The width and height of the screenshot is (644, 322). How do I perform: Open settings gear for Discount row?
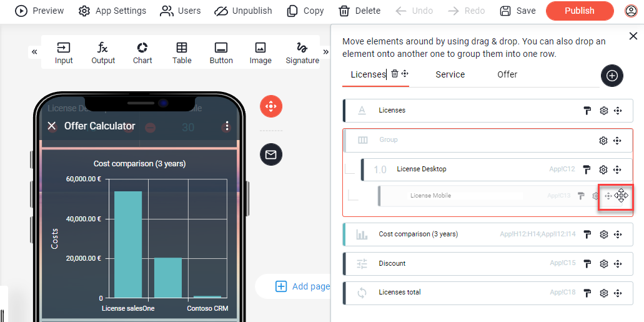click(x=603, y=264)
